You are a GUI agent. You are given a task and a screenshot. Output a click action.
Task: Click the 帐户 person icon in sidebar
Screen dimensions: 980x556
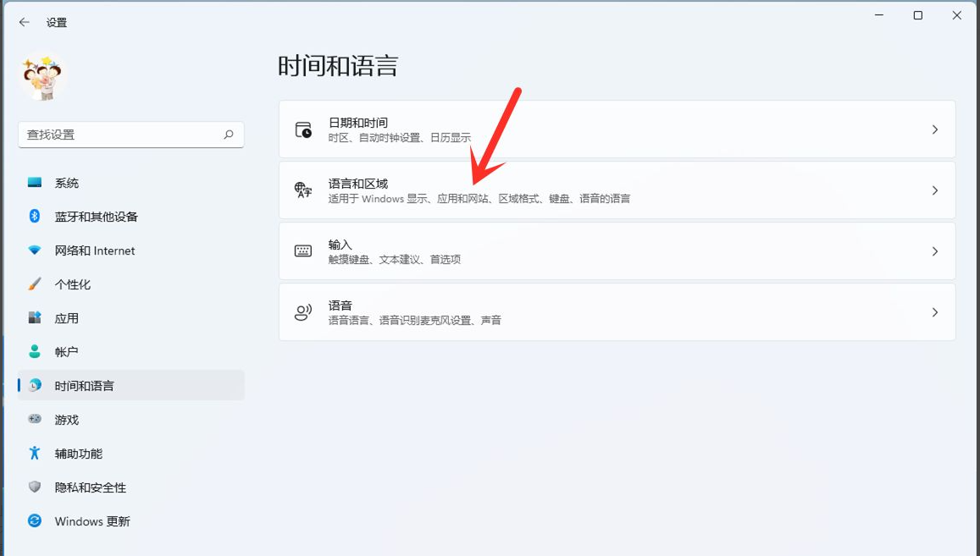coord(35,351)
